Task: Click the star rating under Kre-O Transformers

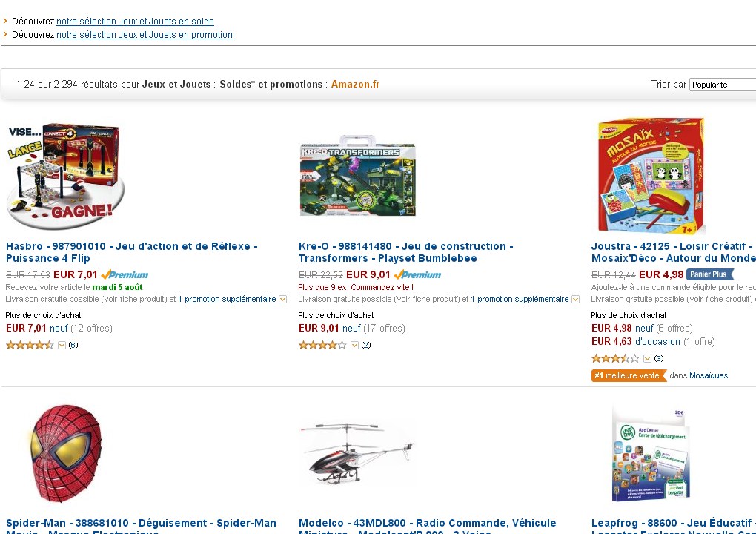Action: click(x=322, y=345)
